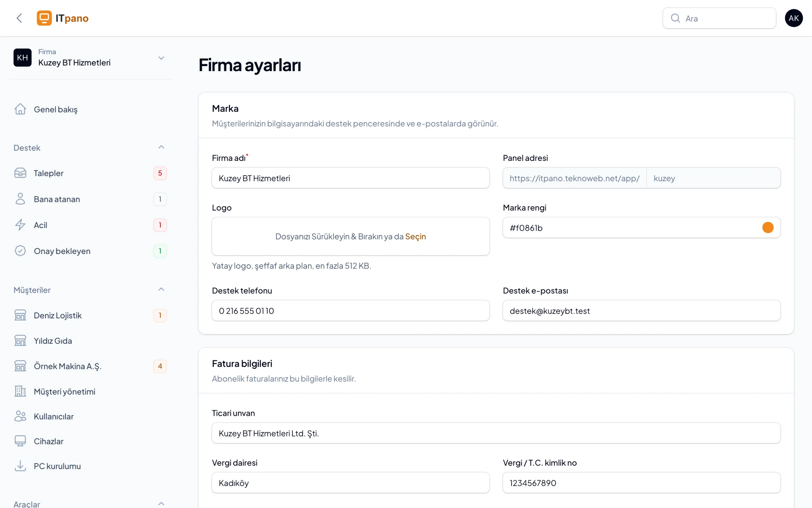The height and width of the screenshot is (508, 812).
Task: Click the Kullanıcılar people icon
Action: coord(20,416)
